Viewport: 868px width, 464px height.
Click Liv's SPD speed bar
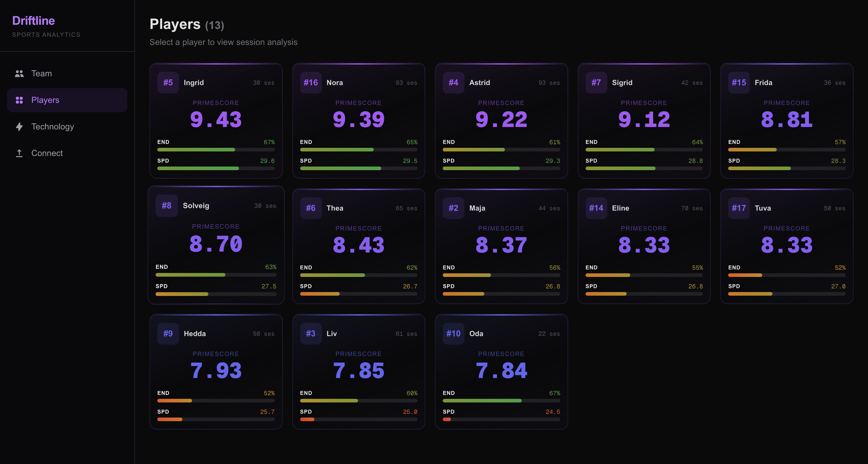point(359,419)
